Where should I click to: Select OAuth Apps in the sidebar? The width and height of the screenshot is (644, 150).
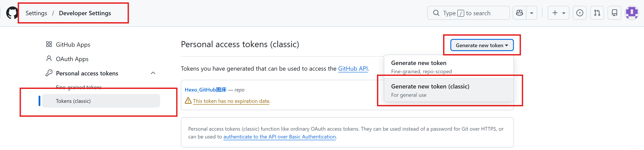point(72,59)
